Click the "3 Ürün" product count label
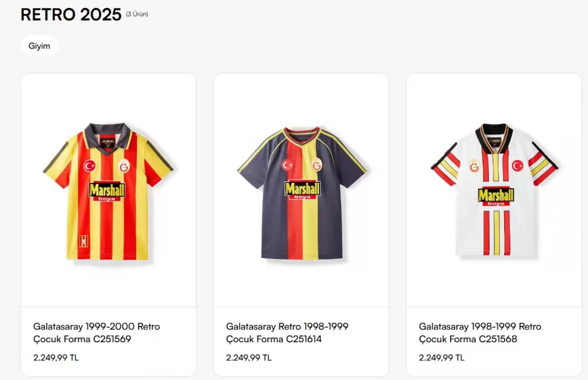The height and width of the screenshot is (380, 588). (x=137, y=14)
